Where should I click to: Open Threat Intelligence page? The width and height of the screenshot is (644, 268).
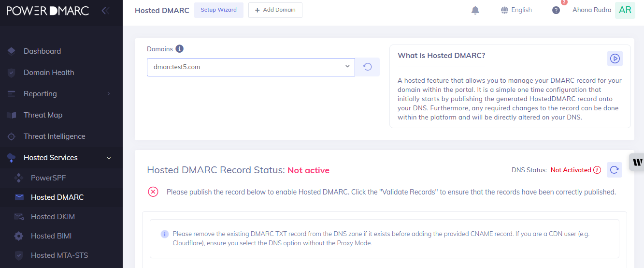[x=54, y=136]
